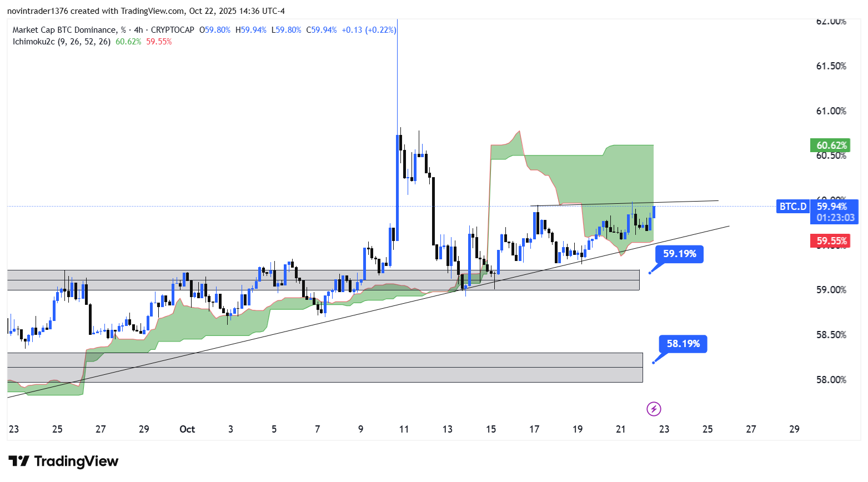Click the 01:23:03 candle countdown timer
The image size is (868, 482).
[835, 218]
